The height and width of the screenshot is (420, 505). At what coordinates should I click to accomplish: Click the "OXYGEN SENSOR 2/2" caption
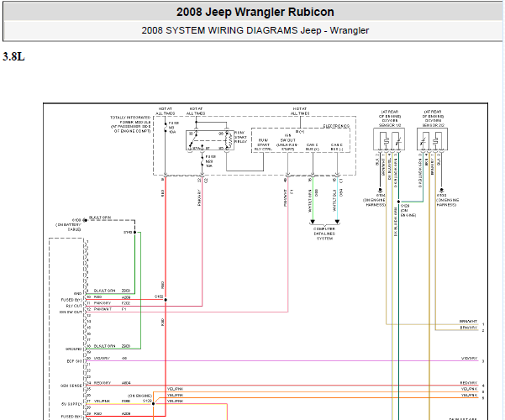pos(434,123)
